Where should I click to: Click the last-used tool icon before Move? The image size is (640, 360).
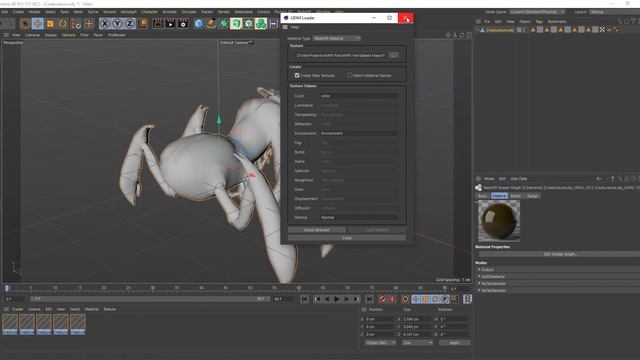point(76,24)
